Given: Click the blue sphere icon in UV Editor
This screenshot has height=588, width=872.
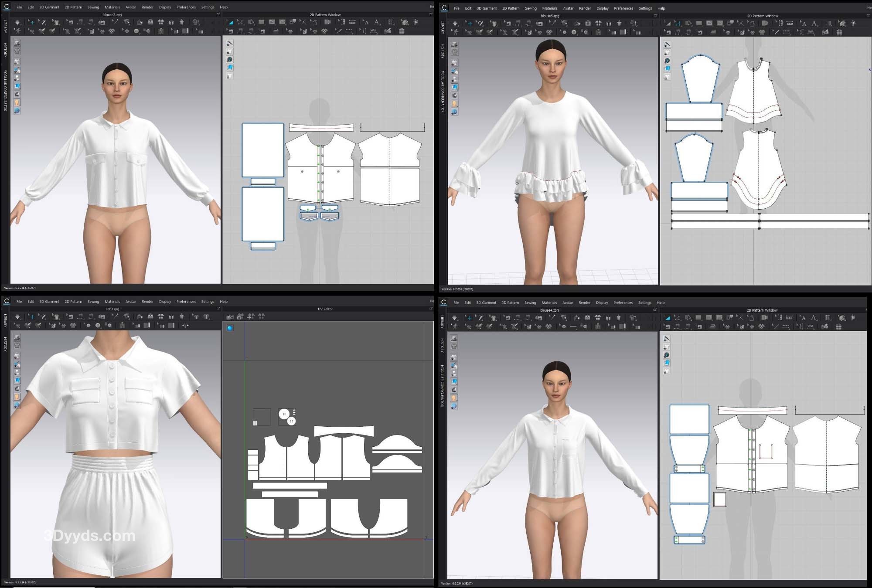Looking at the screenshot, I should pos(230,328).
